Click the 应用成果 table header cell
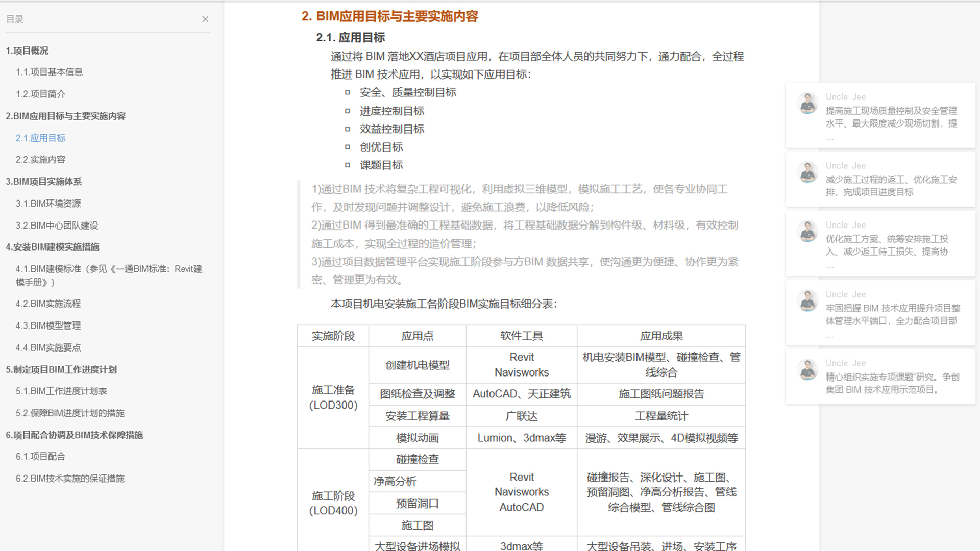The width and height of the screenshot is (980, 551). 661,336
